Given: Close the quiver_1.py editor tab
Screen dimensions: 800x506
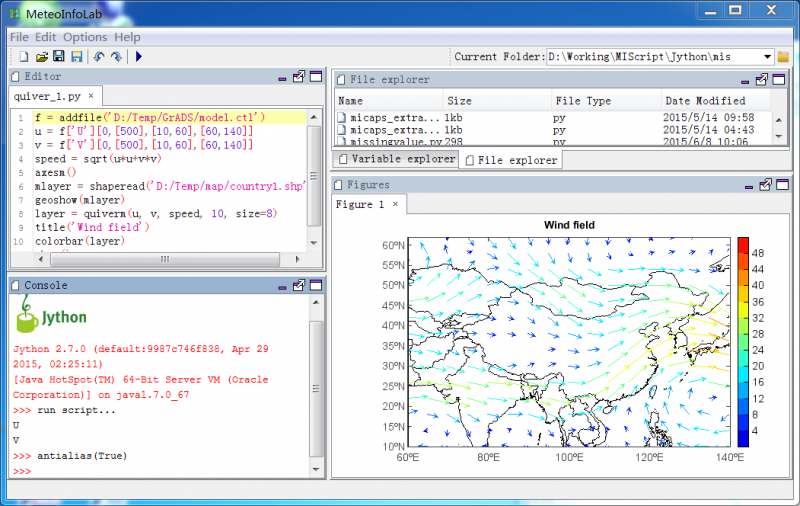Looking at the screenshot, I should pyautogui.click(x=91, y=96).
